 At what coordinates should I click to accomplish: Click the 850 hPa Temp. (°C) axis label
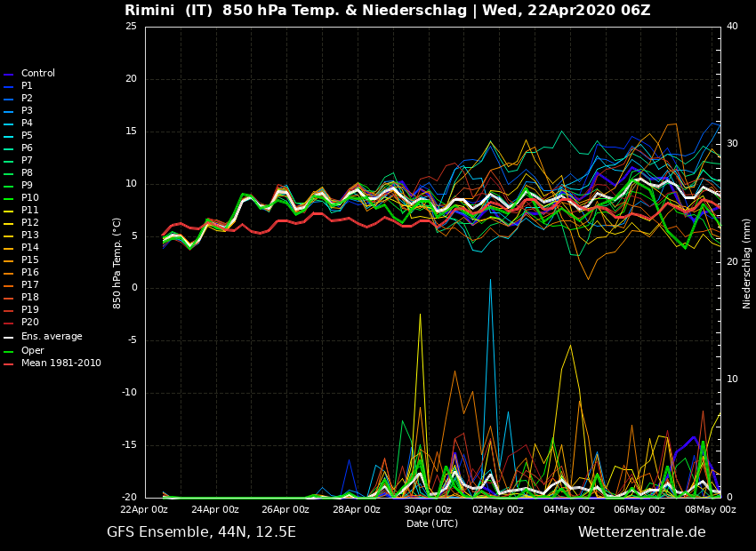click(117, 262)
